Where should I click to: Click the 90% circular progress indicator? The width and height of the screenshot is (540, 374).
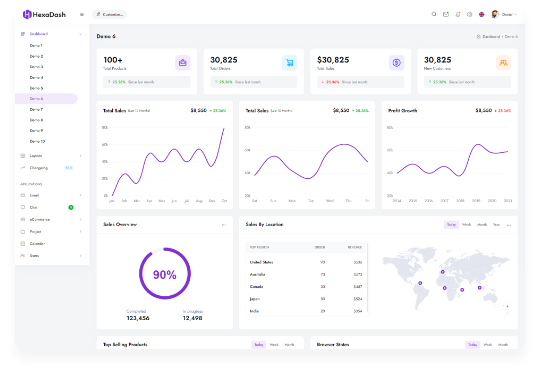(165, 273)
